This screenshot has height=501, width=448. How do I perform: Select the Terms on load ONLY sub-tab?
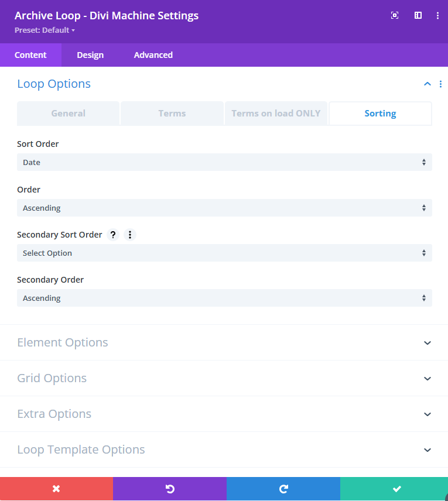pos(276,114)
